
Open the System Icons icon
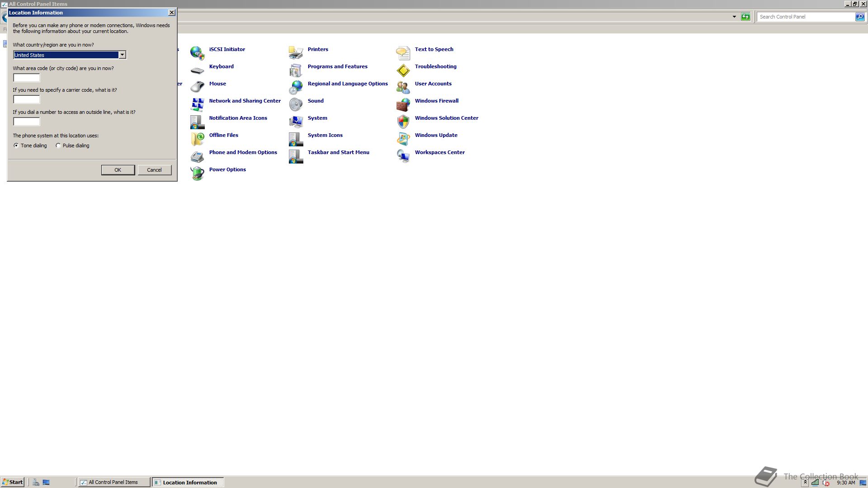pyautogui.click(x=296, y=139)
